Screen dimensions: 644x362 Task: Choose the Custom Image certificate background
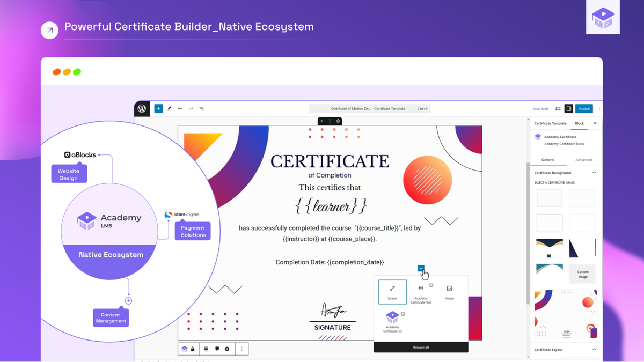582,274
